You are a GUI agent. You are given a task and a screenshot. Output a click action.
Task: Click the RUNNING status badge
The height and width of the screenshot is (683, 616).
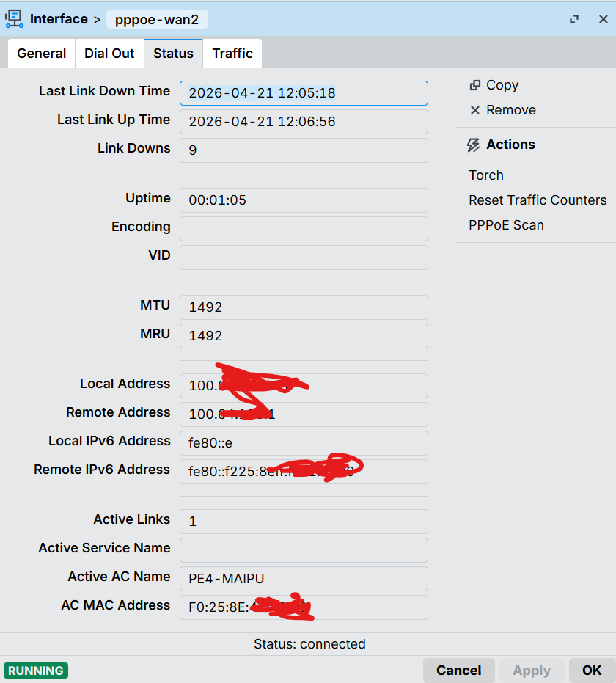36,671
